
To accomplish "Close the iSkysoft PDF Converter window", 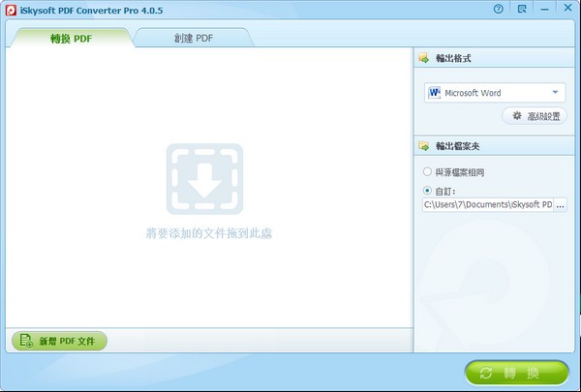I will tap(567, 8).
